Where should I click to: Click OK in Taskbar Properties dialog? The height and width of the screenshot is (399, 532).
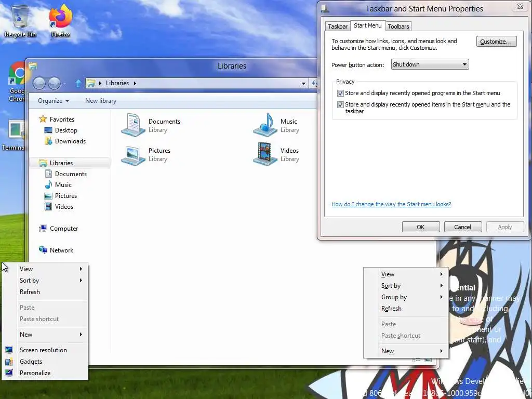421,227
